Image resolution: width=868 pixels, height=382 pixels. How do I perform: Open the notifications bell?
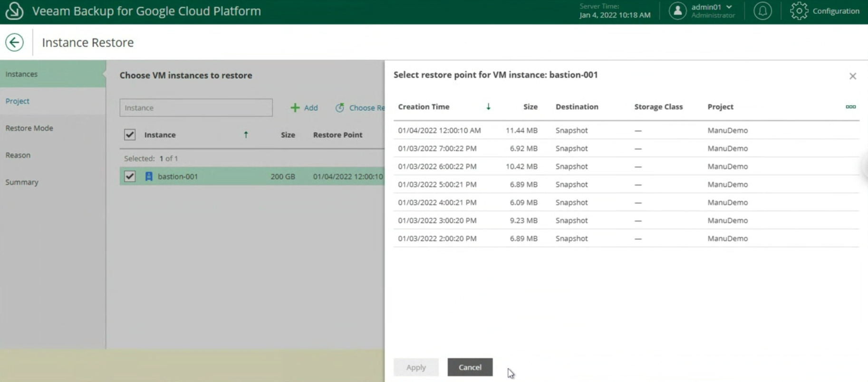[x=762, y=10]
